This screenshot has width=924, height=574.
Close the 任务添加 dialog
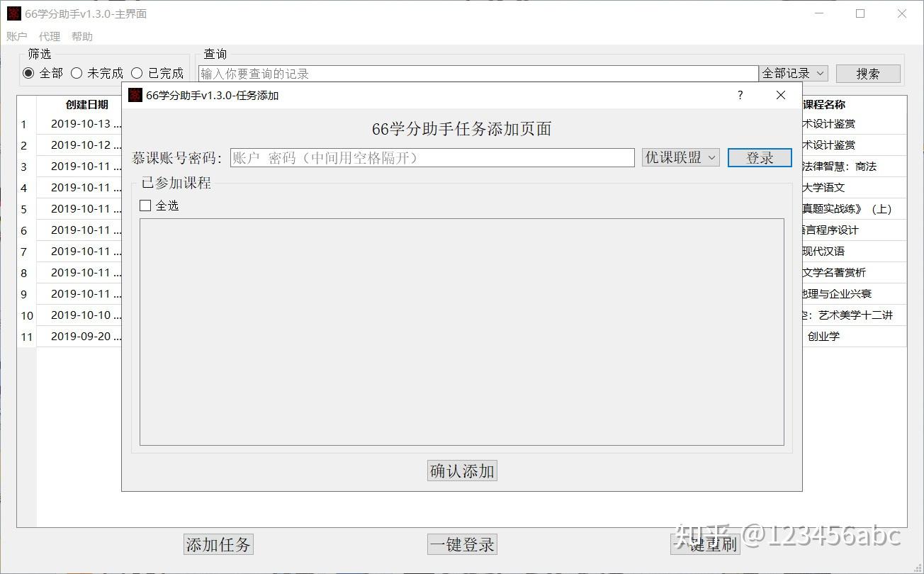[781, 95]
